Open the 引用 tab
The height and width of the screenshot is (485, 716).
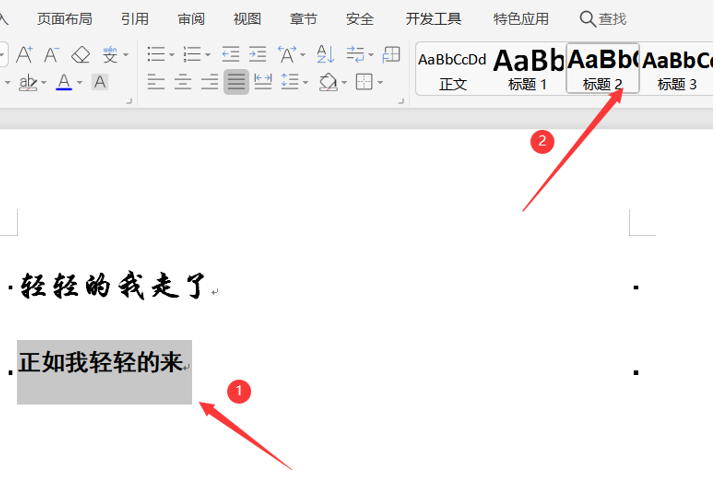135,19
